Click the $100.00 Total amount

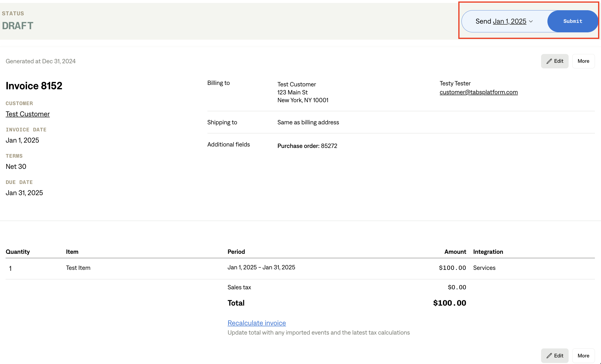[449, 303]
